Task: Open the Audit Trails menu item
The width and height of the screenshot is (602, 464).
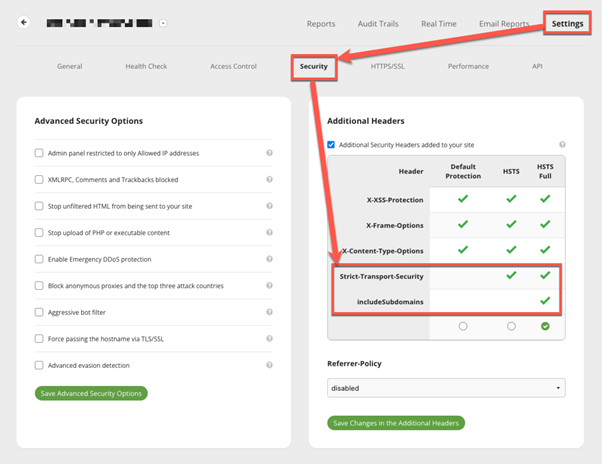Action: pyautogui.click(x=378, y=24)
